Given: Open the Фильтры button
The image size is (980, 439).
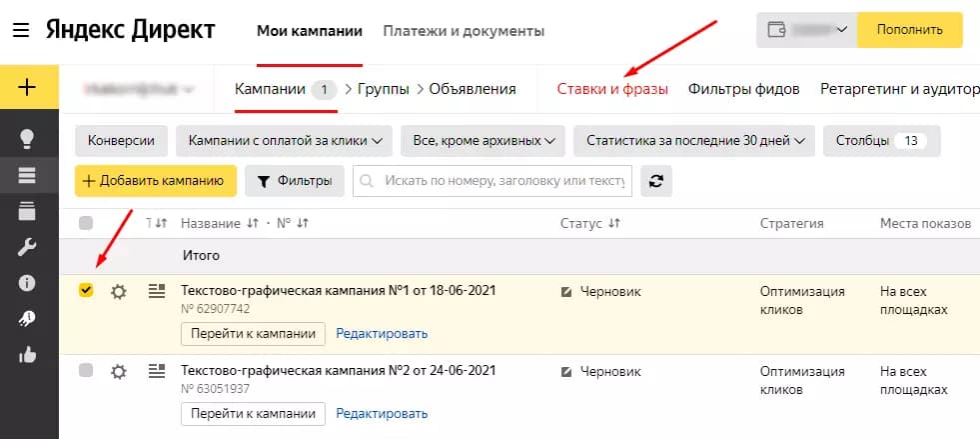Looking at the screenshot, I should 295,181.
